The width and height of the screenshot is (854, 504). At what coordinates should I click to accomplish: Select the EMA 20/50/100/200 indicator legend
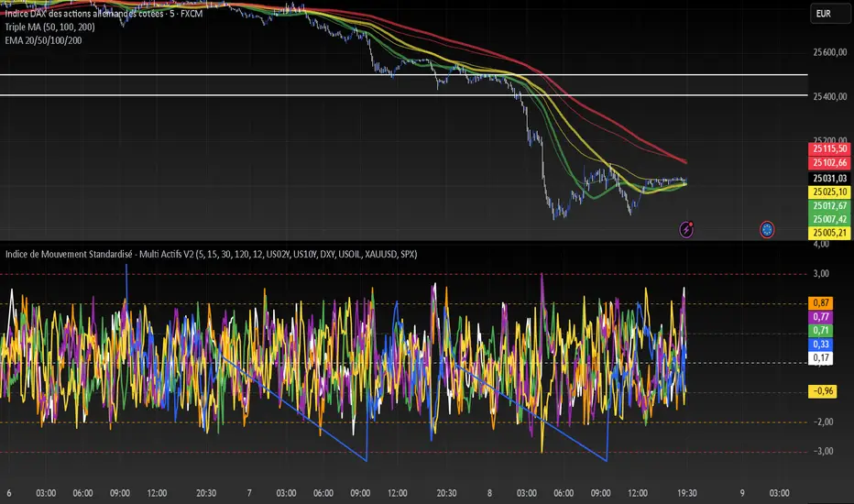[44, 40]
